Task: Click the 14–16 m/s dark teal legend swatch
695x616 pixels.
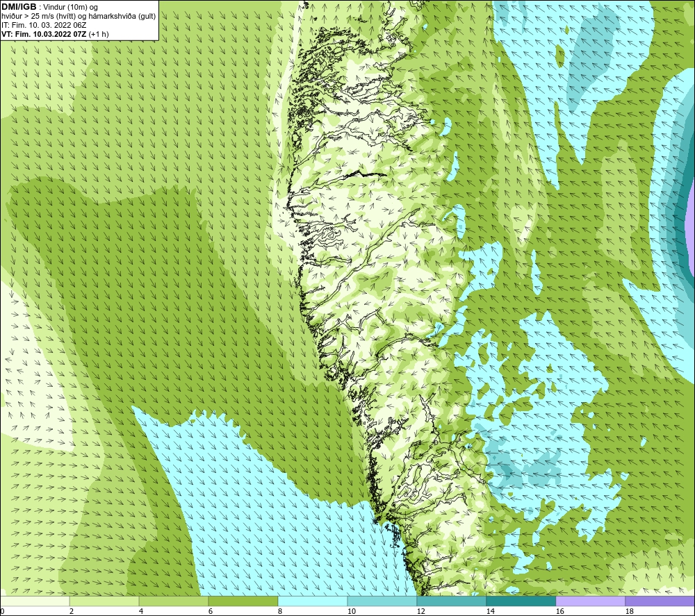Action: click(521, 601)
